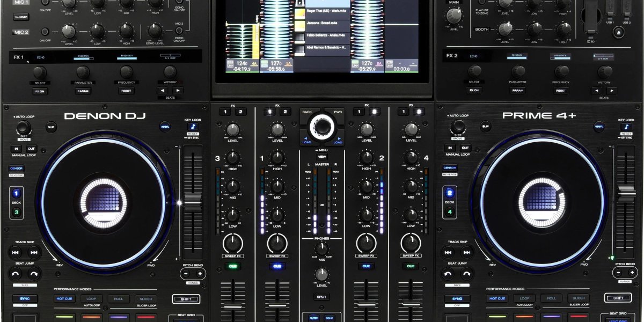Switch to SLICER performance mode, left deck
The width and height of the screenshot is (644, 322).
coord(146,298)
